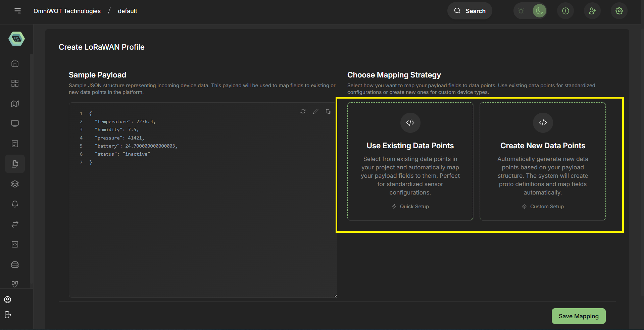Copy the sample payload JSON
Image resolution: width=644 pixels, height=330 pixels.
click(328, 111)
